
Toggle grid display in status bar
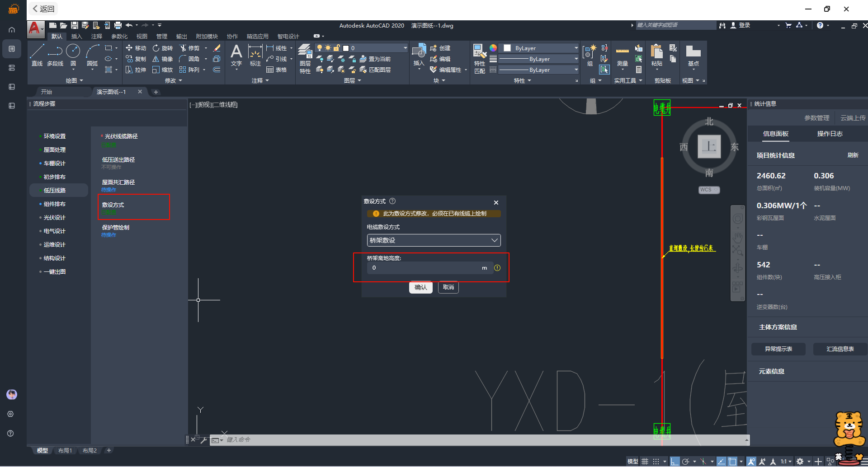click(x=645, y=461)
